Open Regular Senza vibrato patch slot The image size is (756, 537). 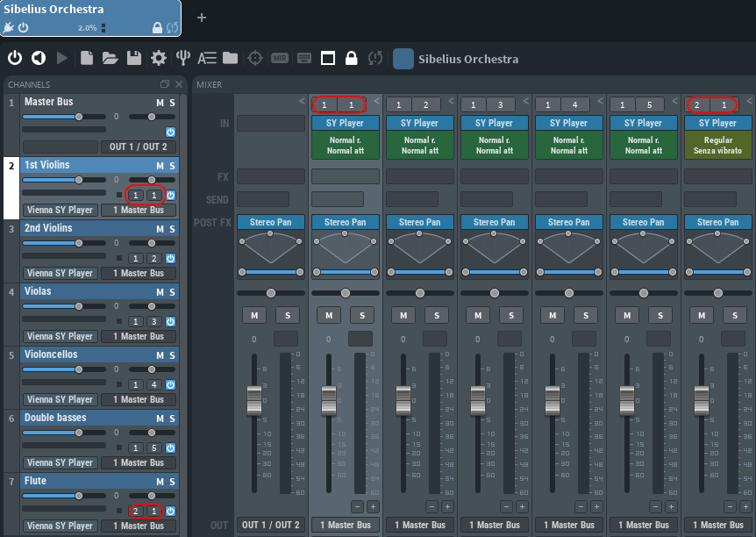[x=718, y=146]
